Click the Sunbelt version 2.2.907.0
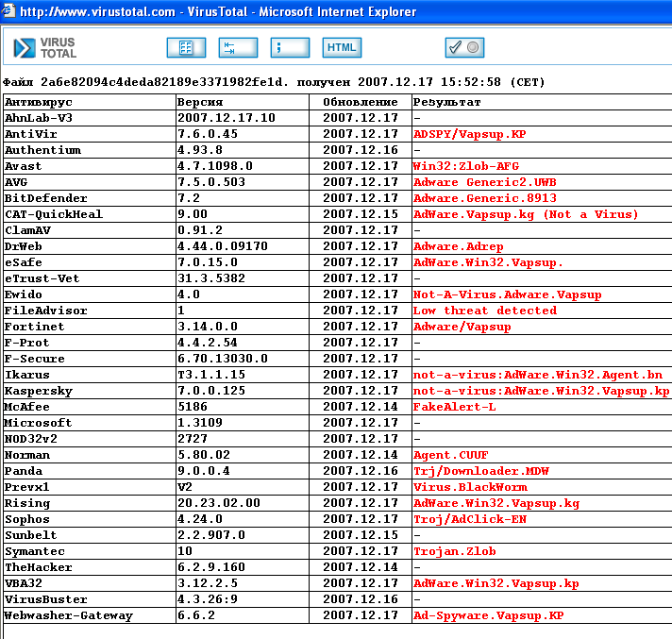The width and height of the screenshot is (672, 639). click(x=211, y=535)
